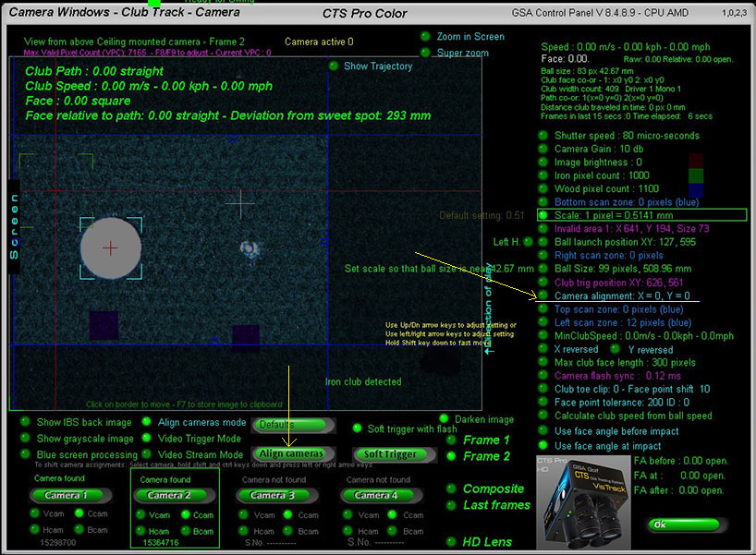
Task: Select the Iron pixel count setting
Action: [543, 175]
